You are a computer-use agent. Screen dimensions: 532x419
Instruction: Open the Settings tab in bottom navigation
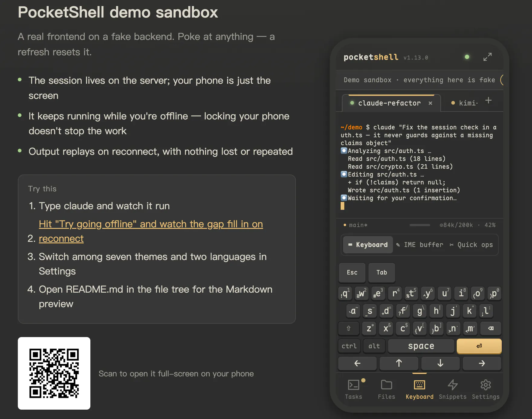[x=486, y=389]
